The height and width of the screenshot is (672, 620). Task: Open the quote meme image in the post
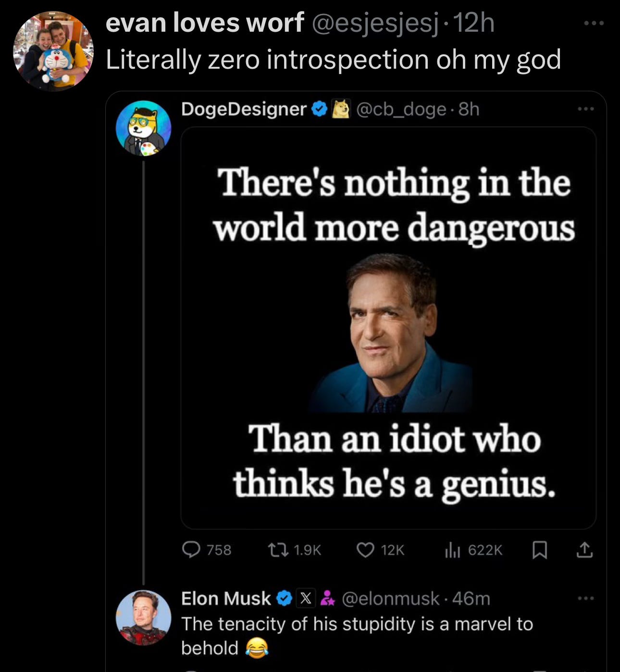[x=388, y=328]
